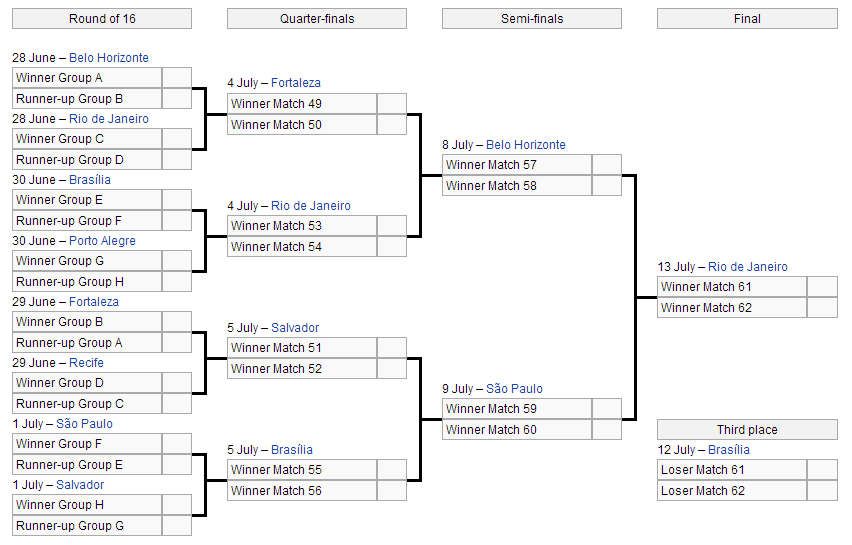Select the Round of 16 column header
The image size is (852, 545).
(x=101, y=19)
